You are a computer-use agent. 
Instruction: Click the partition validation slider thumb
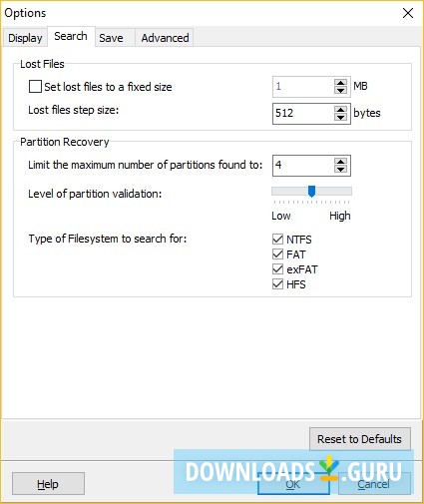pos(311,192)
